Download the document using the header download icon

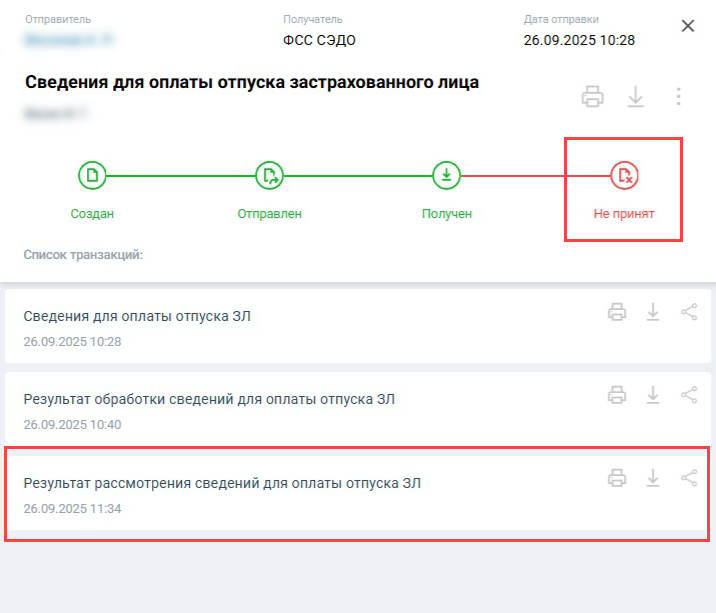click(635, 97)
